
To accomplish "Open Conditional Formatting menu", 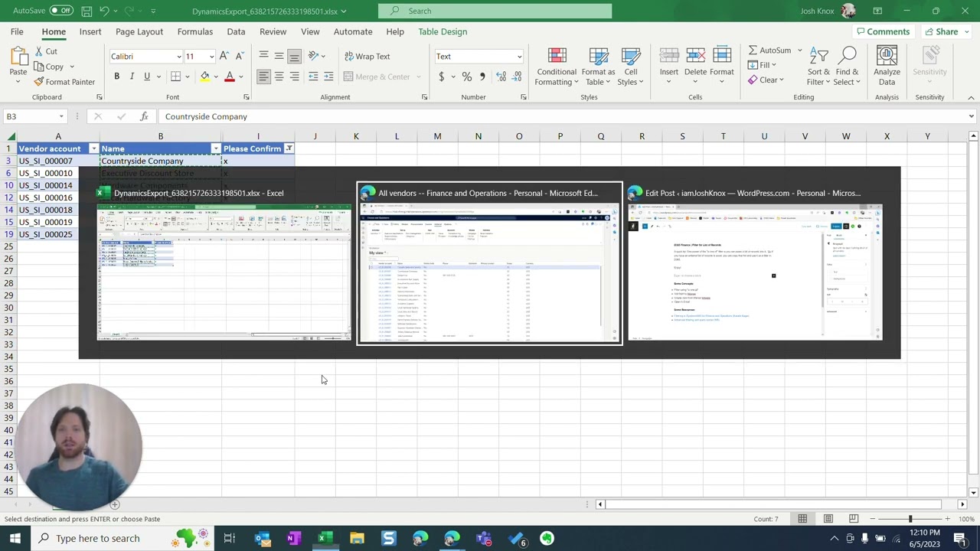I will (557, 67).
